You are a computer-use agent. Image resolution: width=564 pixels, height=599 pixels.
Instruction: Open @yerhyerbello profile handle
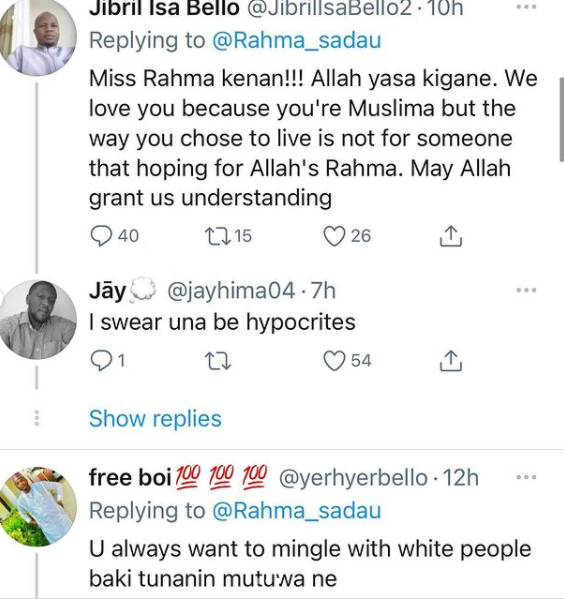pos(353,478)
